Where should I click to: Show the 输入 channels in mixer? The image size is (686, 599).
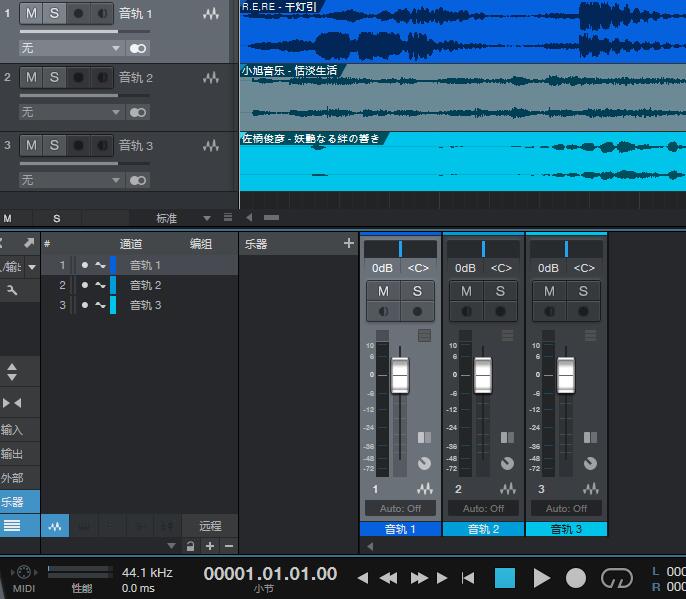click(x=12, y=430)
